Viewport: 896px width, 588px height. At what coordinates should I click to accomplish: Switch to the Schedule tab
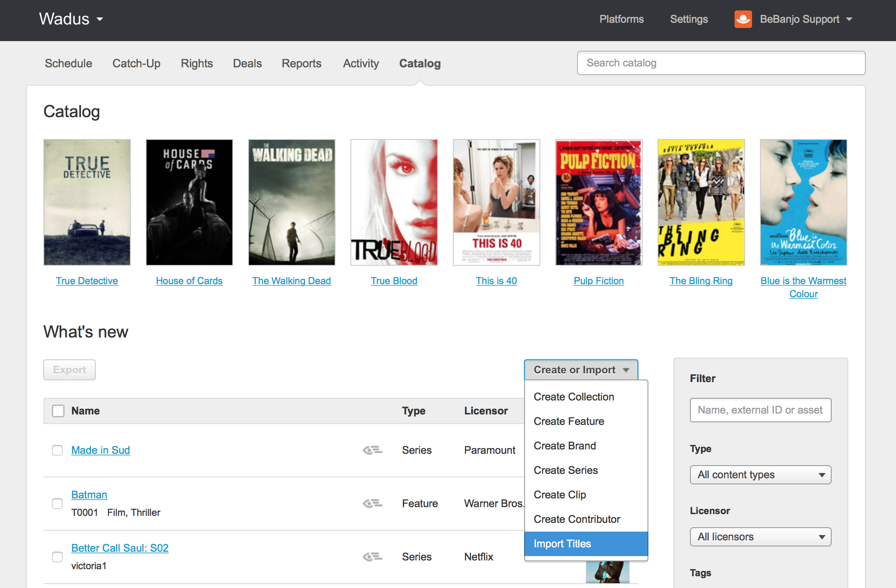pos(68,63)
